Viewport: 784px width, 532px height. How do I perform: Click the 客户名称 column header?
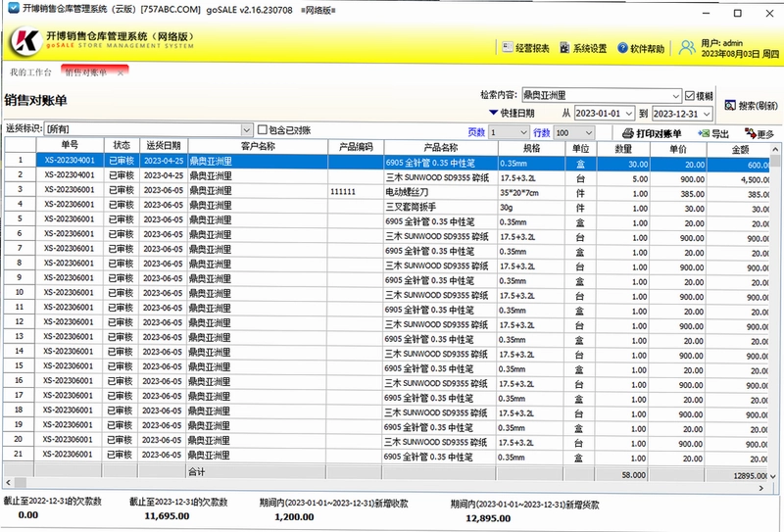coord(258,146)
